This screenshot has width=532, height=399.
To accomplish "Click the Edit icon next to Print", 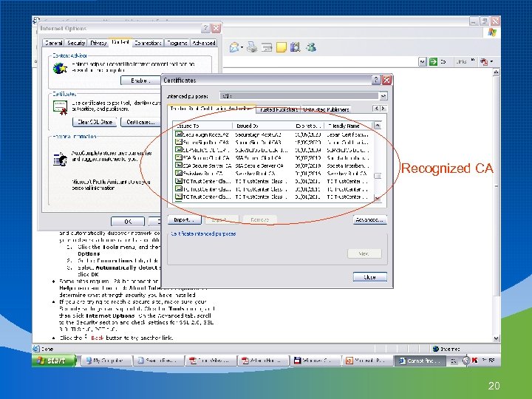I will [x=267, y=47].
